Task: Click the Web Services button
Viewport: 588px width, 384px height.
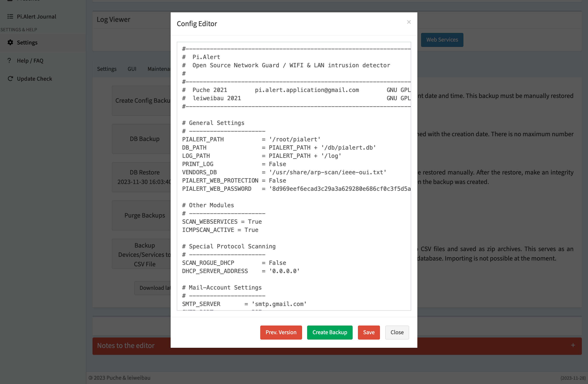Action: 442,40
